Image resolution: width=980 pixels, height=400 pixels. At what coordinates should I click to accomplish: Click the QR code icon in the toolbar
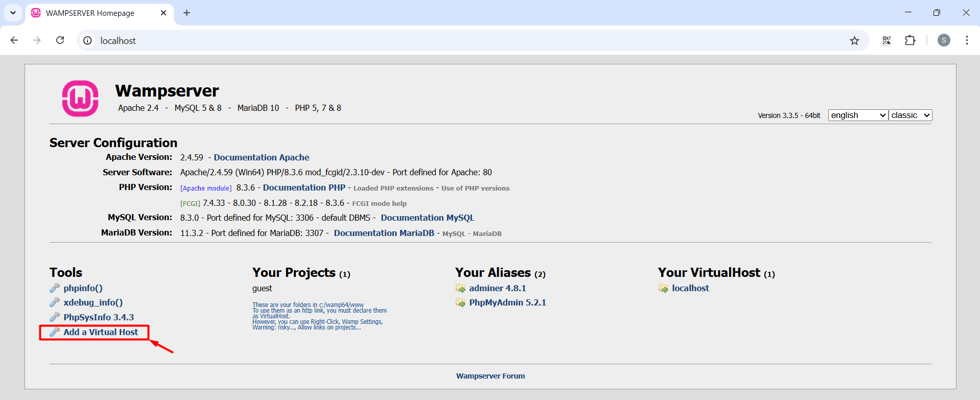click(886, 40)
